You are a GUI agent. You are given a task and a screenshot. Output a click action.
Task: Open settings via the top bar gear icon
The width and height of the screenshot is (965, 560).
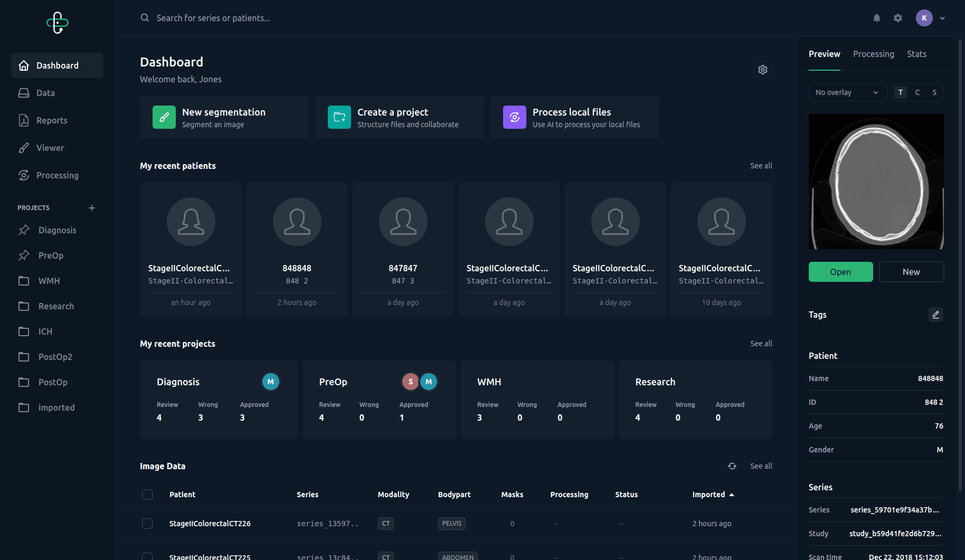pyautogui.click(x=898, y=18)
